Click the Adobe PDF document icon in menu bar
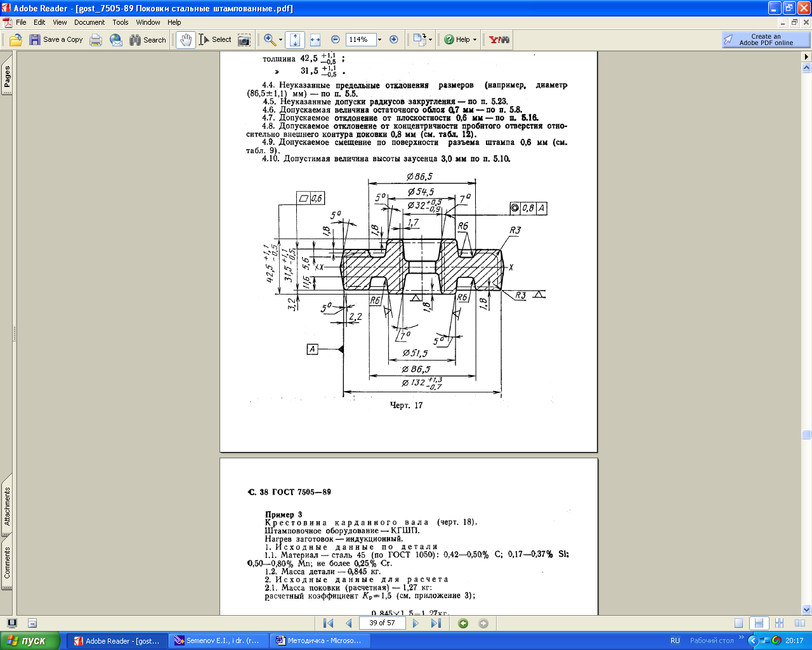This screenshot has height=650, width=812. point(7,22)
